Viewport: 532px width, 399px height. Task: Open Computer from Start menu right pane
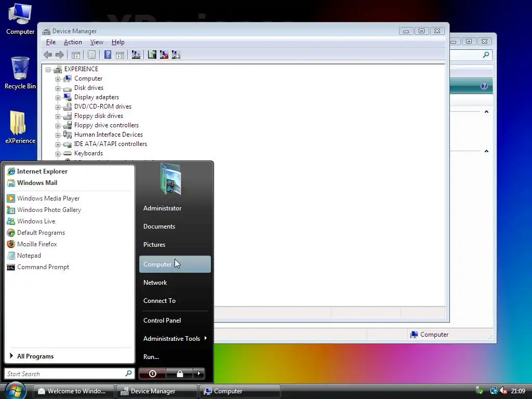point(175,264)
